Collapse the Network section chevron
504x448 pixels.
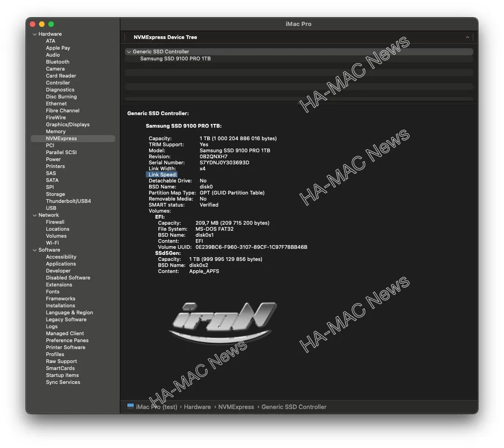click(x=35, y=215)
